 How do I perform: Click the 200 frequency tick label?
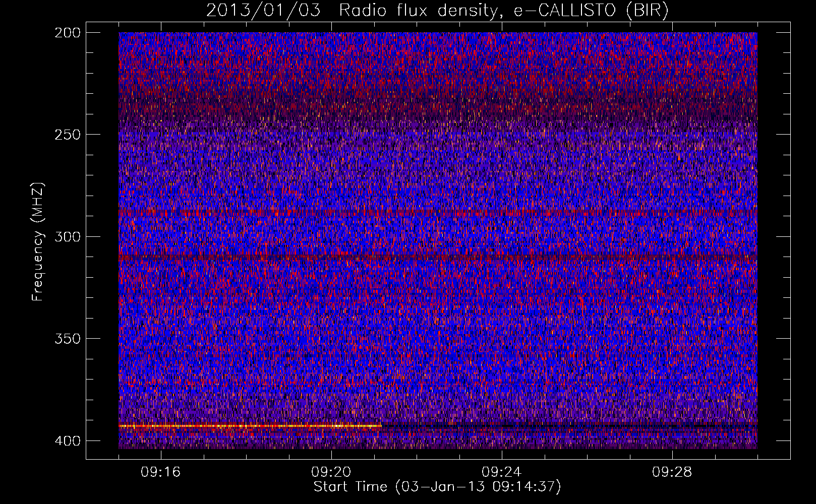tap(67, 33)
